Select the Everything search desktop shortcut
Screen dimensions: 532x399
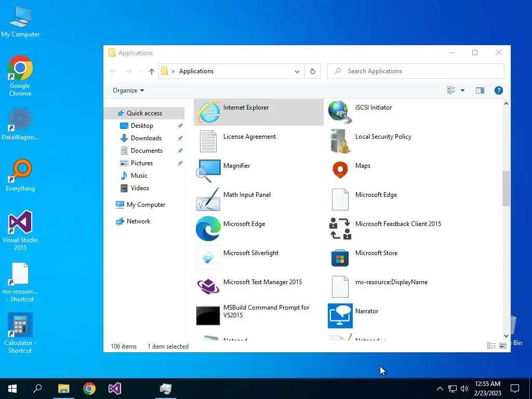(20, 176)
